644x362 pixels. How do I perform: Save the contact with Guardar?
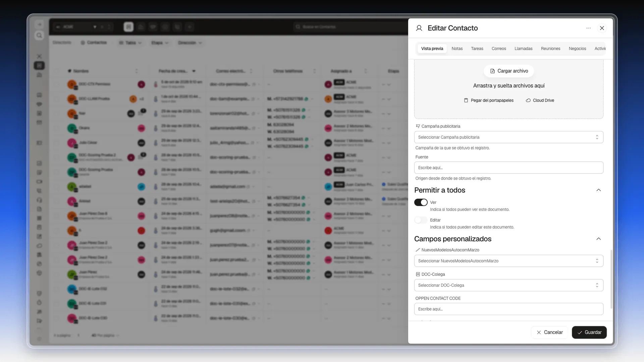589,333
